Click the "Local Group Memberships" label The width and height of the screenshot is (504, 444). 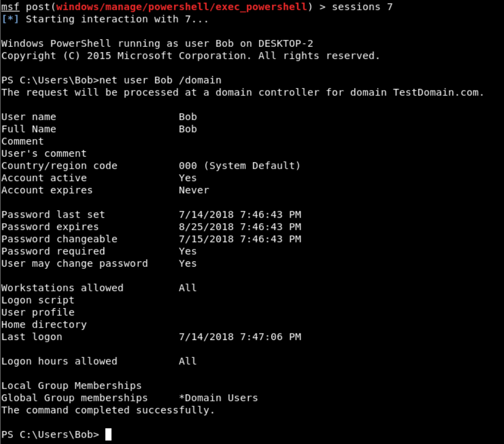(x=72, y=386)
